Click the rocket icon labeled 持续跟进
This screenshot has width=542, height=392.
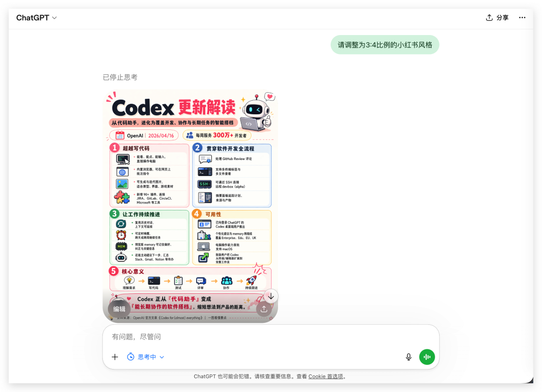(x=251, y=281)
